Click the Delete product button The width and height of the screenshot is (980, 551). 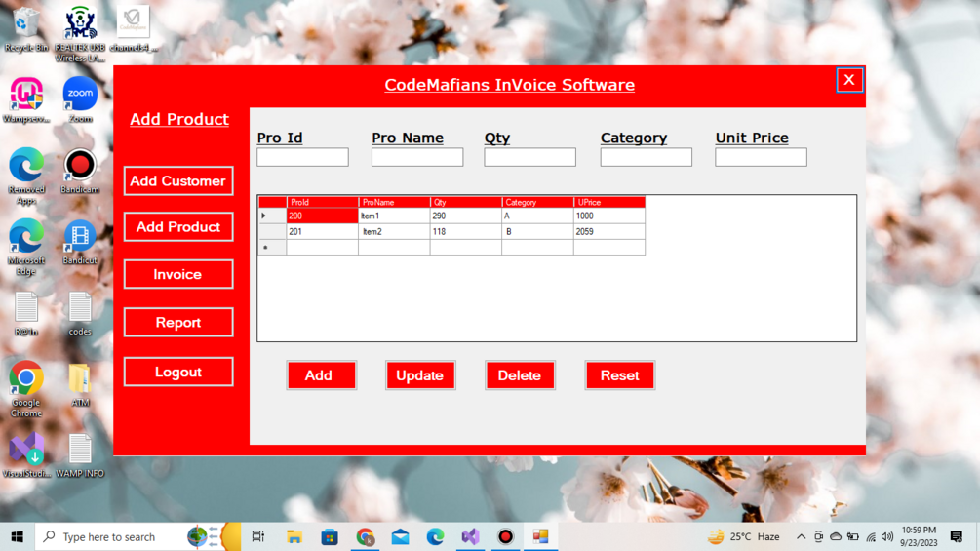[520, 375]
